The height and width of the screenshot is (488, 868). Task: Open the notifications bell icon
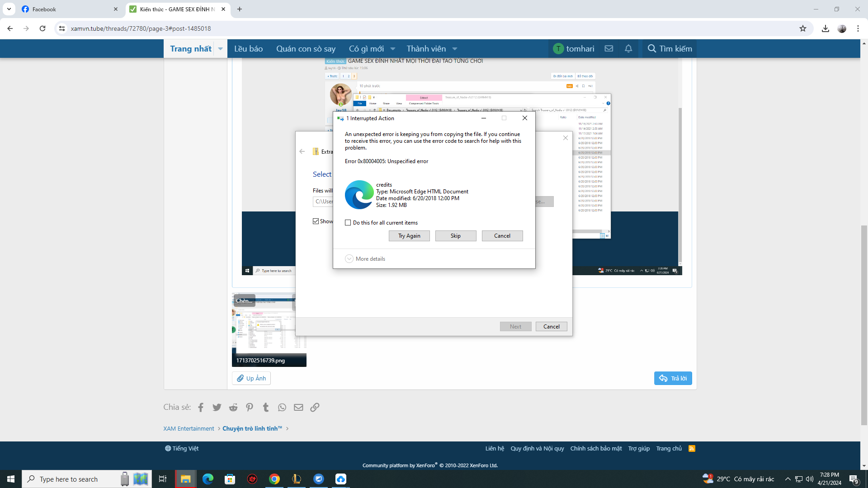tap(628, 49)
